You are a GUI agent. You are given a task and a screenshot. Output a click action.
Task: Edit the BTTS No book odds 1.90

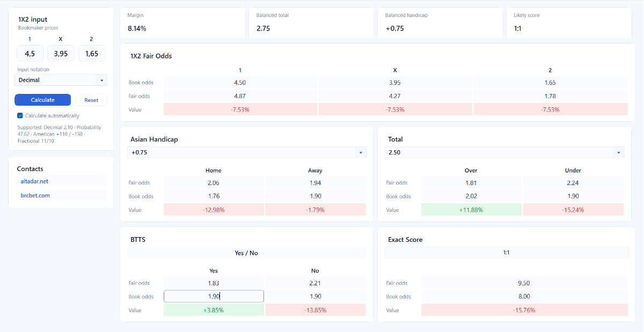coord(316,296)
